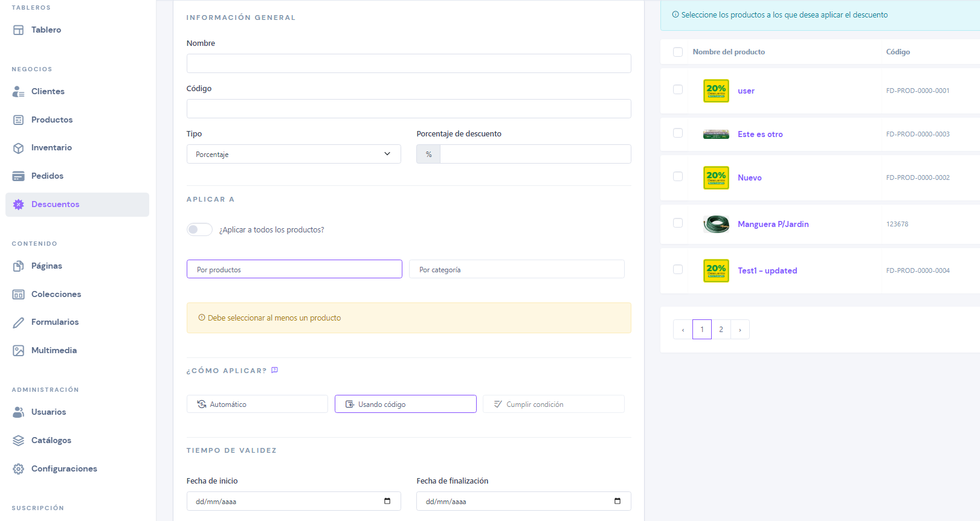Click the user product thumbnail
The width and height of the screenshot is (980, 521).
point(716,91)
